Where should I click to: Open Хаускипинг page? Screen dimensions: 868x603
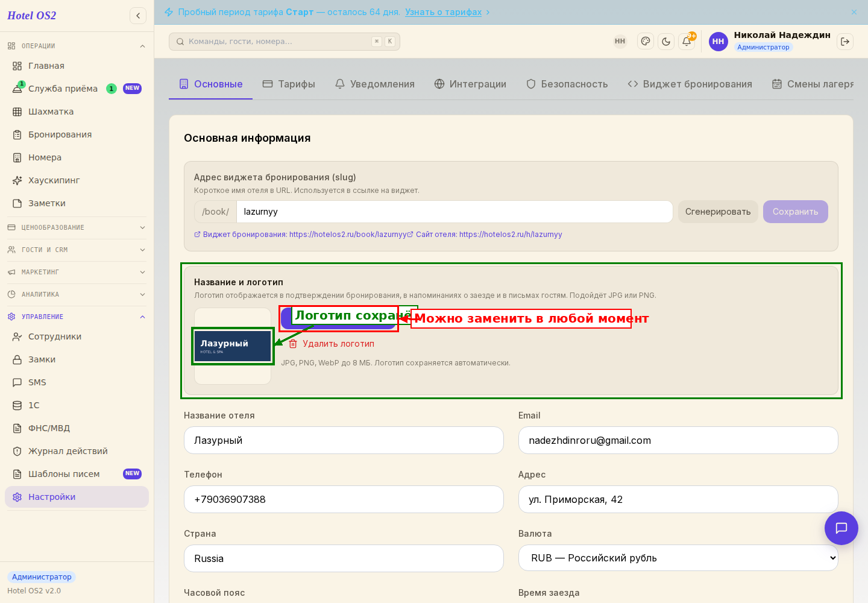click(x=77, y=180)
